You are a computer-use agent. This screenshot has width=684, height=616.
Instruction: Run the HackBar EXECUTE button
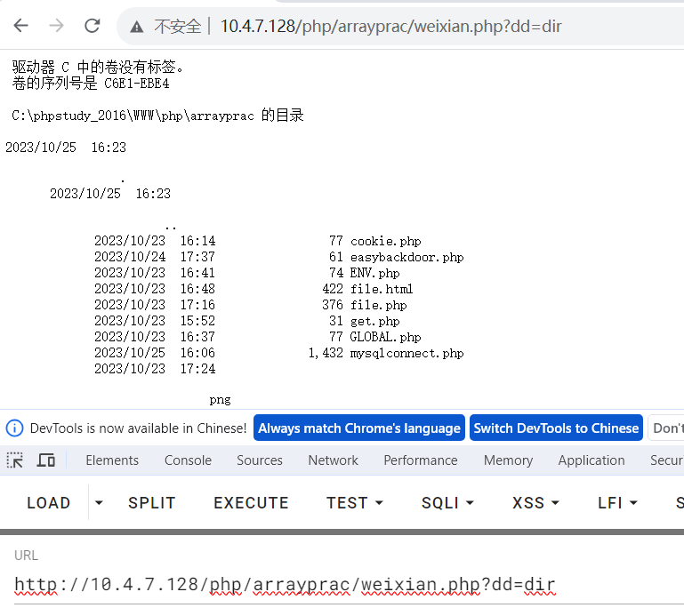[251, 503]
